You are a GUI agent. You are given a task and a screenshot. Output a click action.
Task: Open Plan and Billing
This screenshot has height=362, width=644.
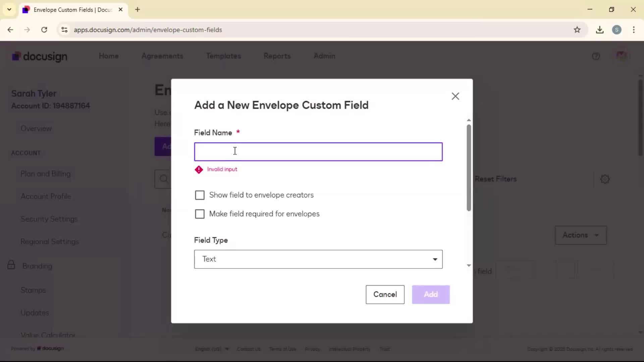point(46,174)
